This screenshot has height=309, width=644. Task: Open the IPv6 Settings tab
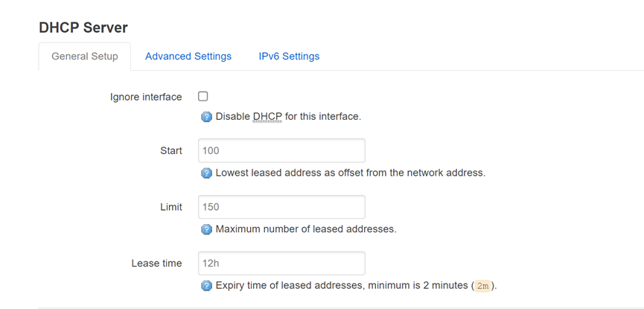point(289,57)
